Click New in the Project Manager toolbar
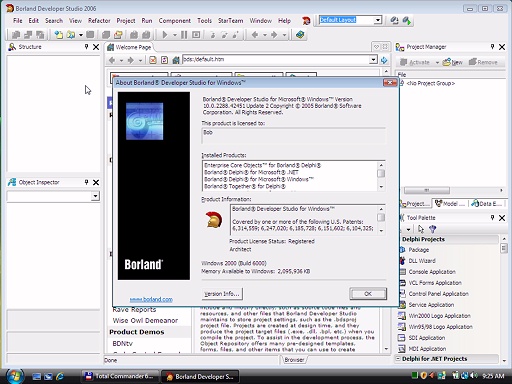Viewport: 512px width, 384px height. point(452,62)
